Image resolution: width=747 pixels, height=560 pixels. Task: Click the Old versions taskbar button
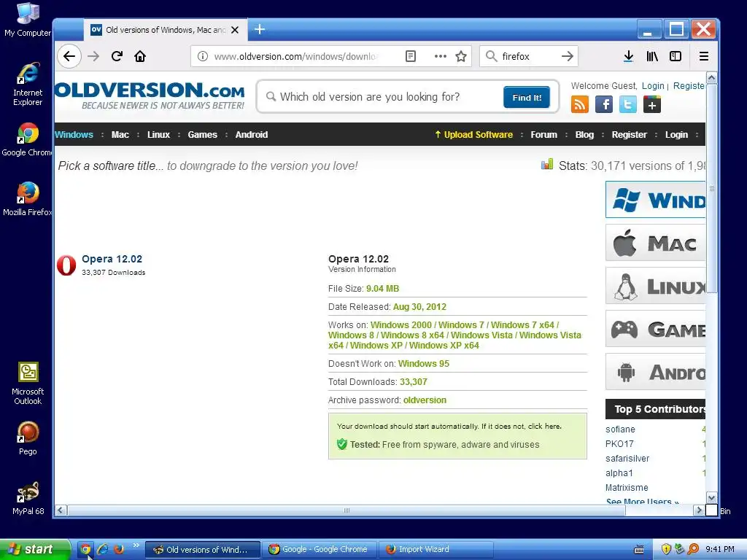point(203,550)
